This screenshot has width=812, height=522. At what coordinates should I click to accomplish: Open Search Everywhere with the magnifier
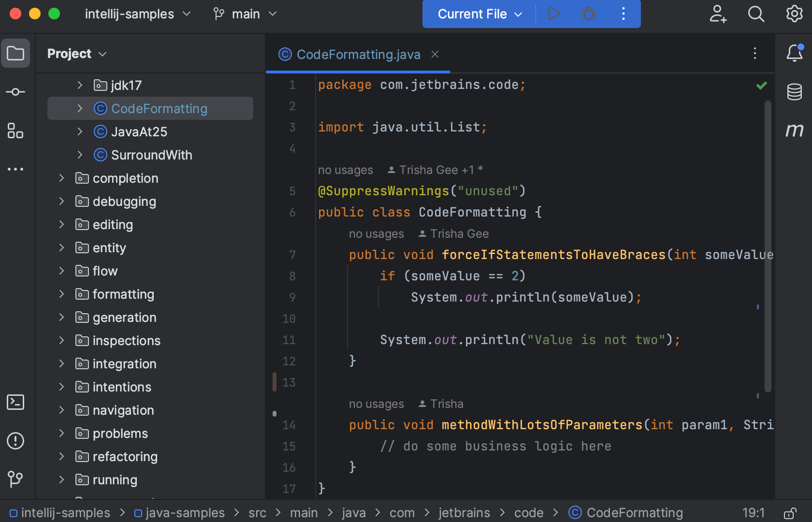click(x=756, y=14)
